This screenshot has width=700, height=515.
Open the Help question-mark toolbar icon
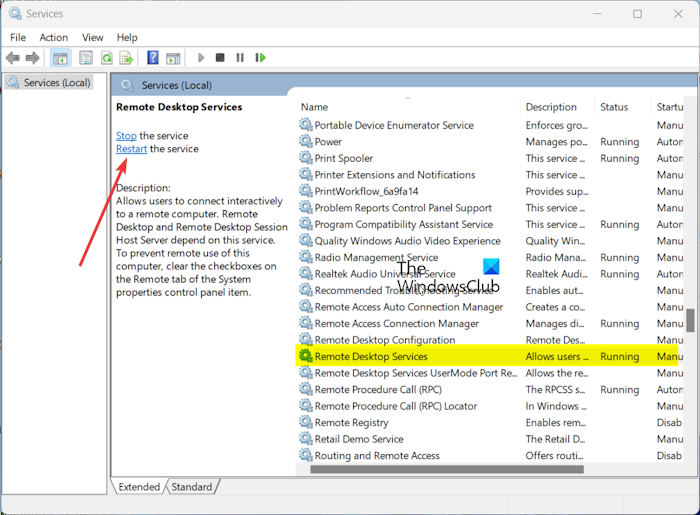click(x=153, y=58)
